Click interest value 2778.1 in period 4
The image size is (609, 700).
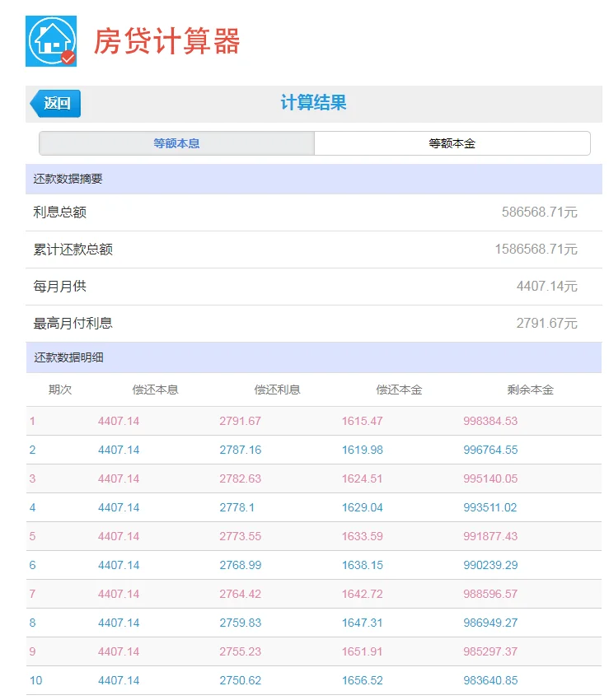(237, 507)
